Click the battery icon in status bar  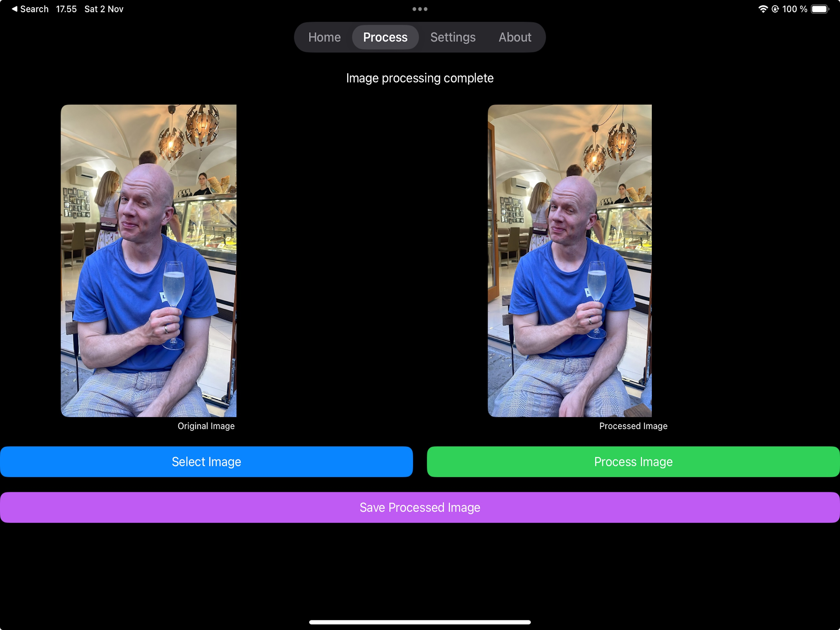(820, 9)
